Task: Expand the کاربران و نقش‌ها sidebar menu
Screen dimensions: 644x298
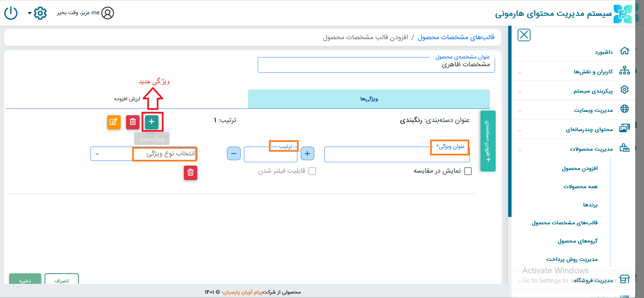Action: (x=593, y=71)
